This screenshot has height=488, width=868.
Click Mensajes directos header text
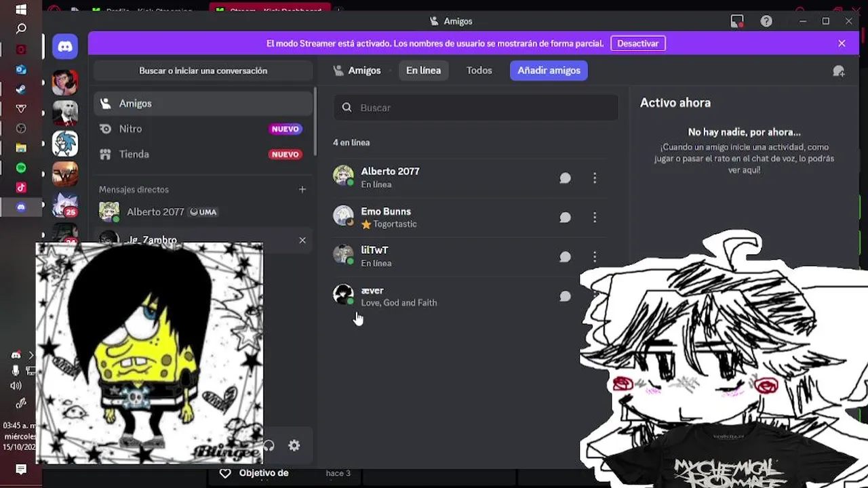coord(134,189)
